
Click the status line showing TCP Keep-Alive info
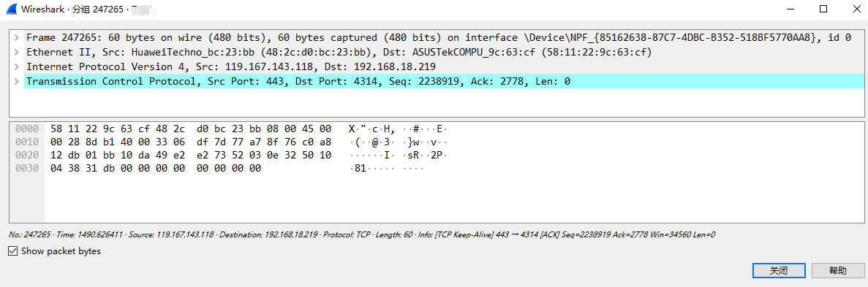362,235
